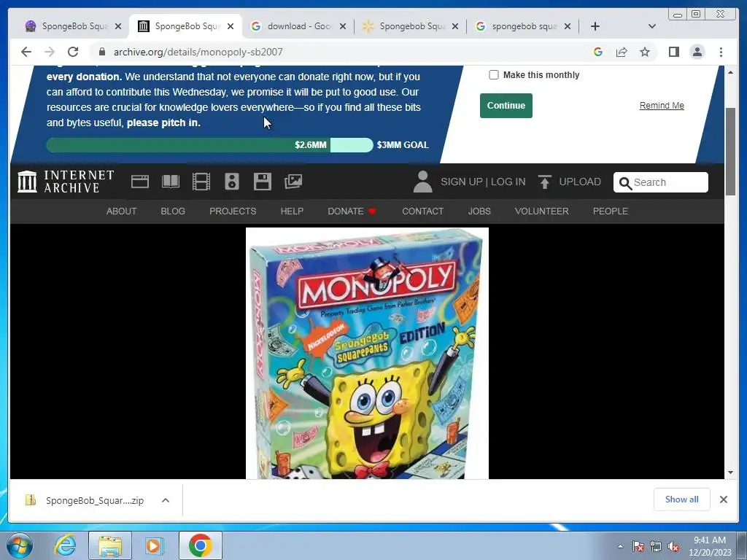Open the browser side panel icon
The height and width of the screenshot is (560, 747).
(x=673, y=52)
